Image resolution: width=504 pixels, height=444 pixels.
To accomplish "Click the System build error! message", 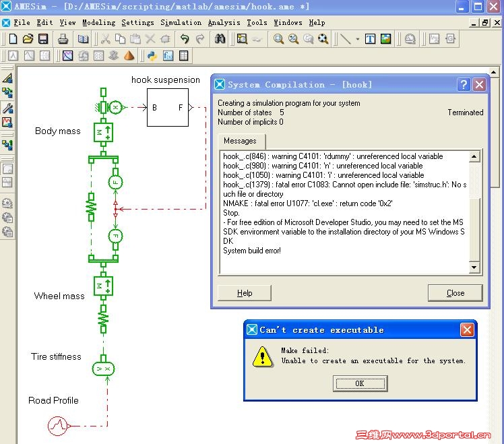I will coord(252,251).
